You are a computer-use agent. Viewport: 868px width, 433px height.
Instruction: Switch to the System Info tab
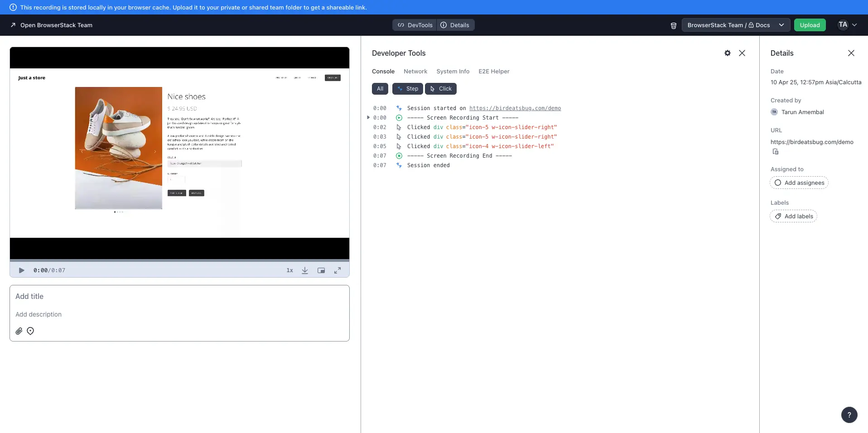point(453,72)
